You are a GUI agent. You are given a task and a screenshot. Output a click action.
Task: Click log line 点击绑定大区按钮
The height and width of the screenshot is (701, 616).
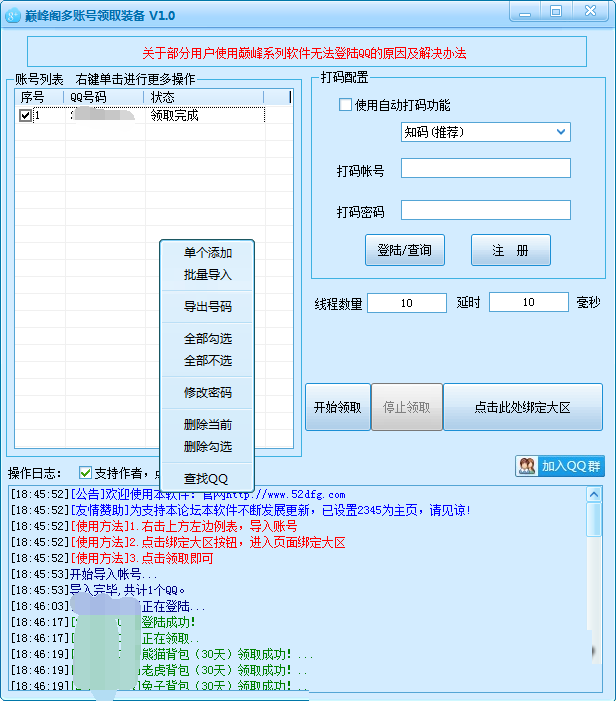click(x=178, y=542)
